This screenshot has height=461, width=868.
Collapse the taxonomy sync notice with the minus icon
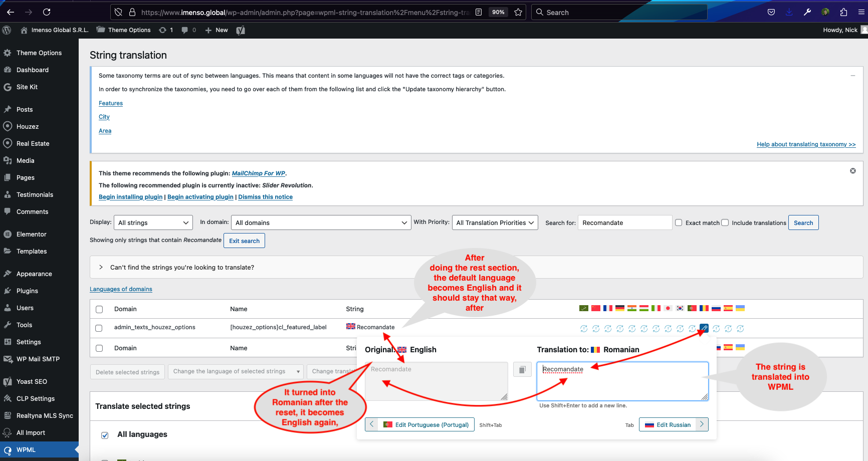click(x=853, y=76)
